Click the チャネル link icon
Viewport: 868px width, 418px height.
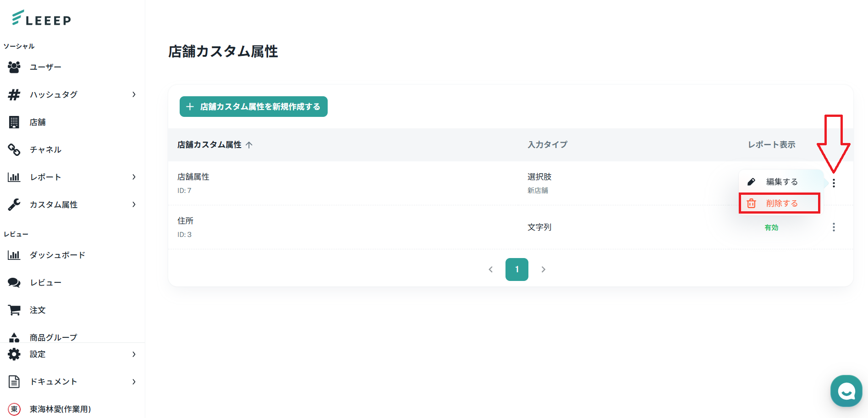tap(14, 150)
